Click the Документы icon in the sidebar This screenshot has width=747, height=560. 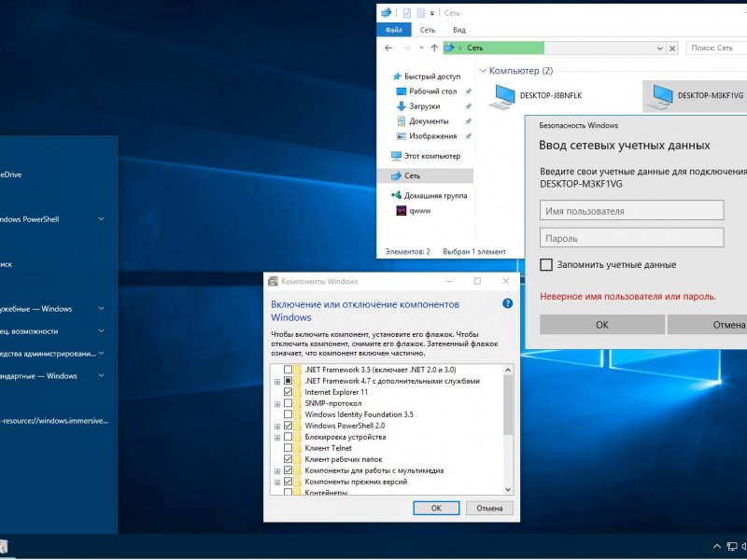(x=402, y=121)
